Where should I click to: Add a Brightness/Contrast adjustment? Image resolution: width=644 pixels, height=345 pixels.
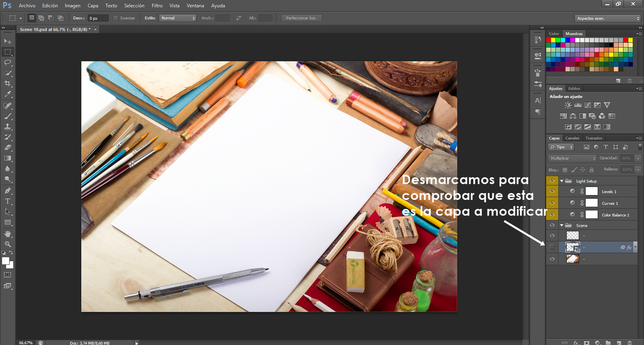[568, 105]
